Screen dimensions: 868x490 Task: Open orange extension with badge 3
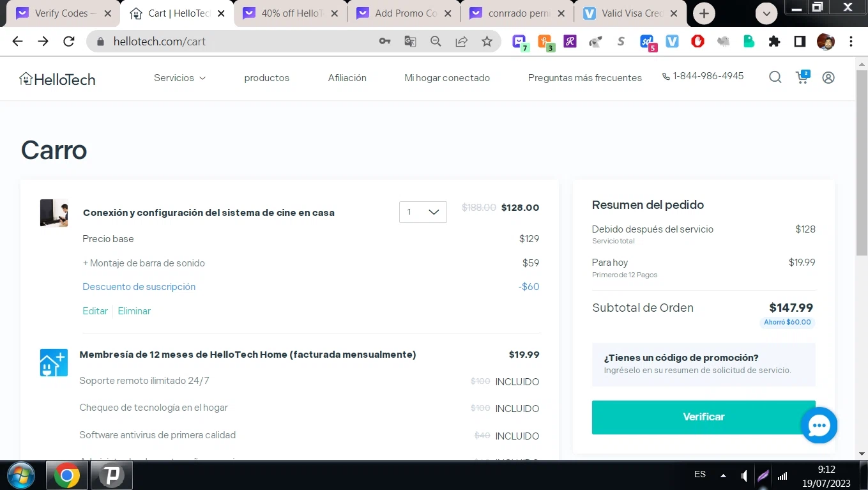(x=545, y=42)
